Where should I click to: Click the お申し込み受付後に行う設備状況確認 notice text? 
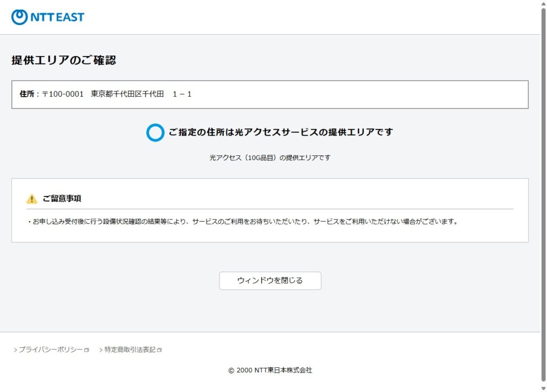tap(243, 222)
